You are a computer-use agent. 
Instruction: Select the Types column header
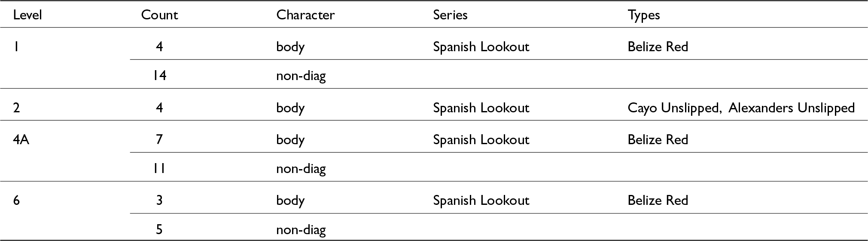click(x=644, y=15)
